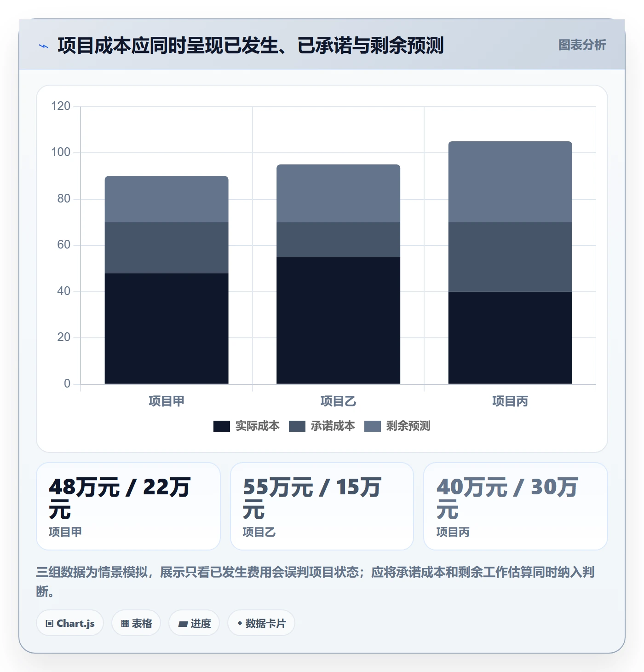
Task: Click 项目甲 committed cost bar segment
Action: pos(167,248)
